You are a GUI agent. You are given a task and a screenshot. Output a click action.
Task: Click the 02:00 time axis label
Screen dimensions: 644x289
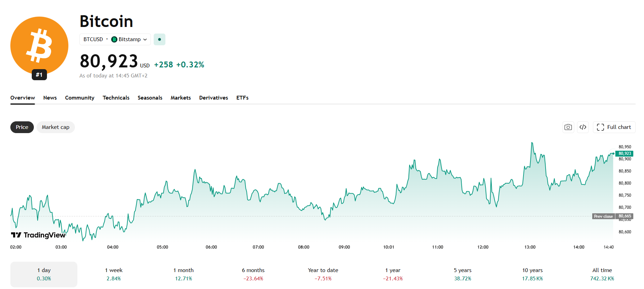click(16, 247)
